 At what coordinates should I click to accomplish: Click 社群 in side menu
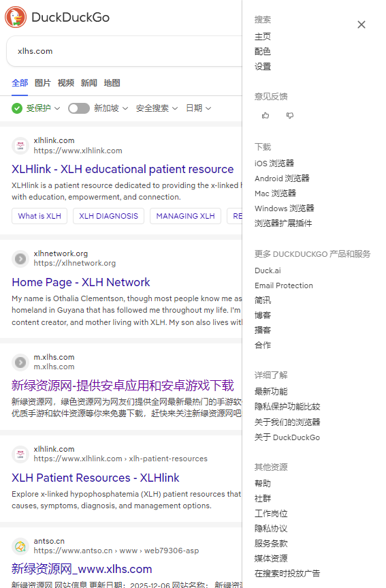tap(263, 499)
